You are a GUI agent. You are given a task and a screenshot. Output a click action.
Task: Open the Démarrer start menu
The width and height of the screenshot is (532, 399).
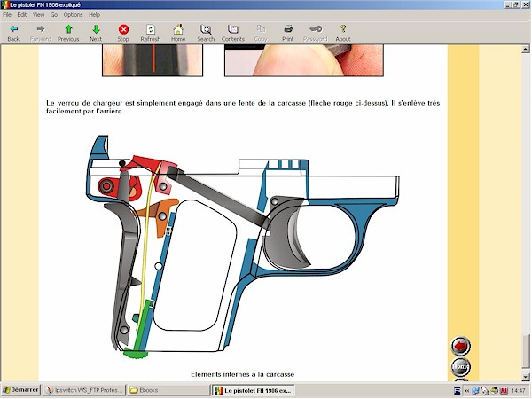pos(20,390)
